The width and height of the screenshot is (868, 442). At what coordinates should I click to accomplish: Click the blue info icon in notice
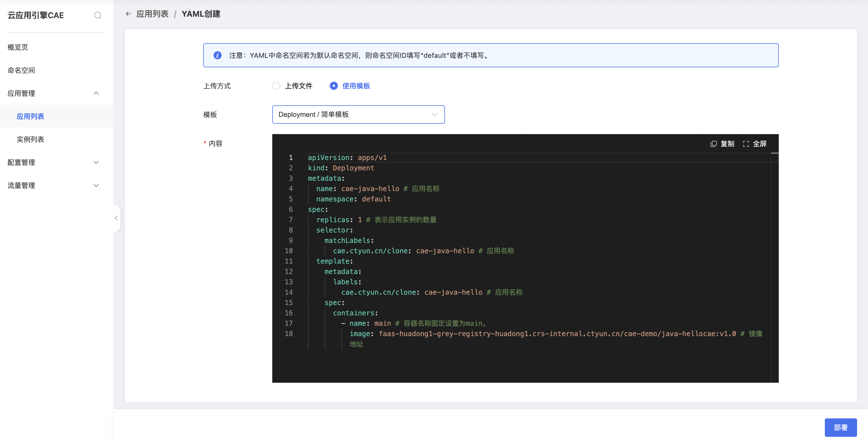coord(218,55)
